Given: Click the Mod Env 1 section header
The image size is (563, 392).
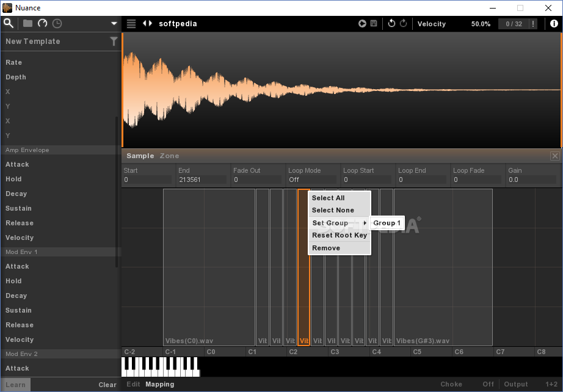Looking at the screenshot, I should click(60, 252).
